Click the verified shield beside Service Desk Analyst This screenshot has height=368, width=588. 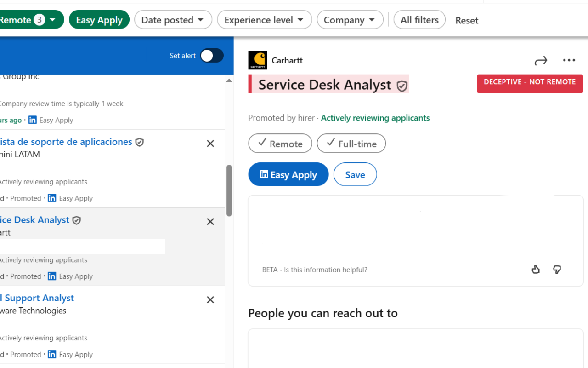402,86
